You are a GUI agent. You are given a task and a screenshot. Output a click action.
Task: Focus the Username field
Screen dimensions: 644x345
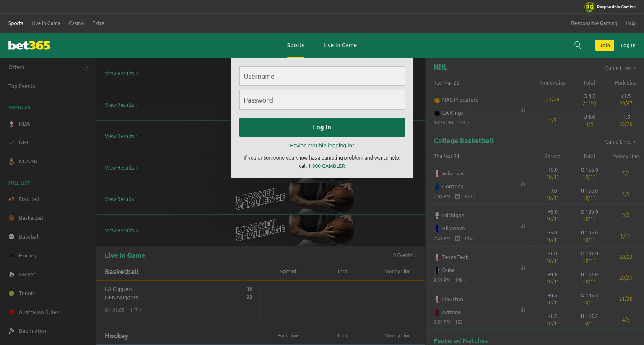(322, 76)
